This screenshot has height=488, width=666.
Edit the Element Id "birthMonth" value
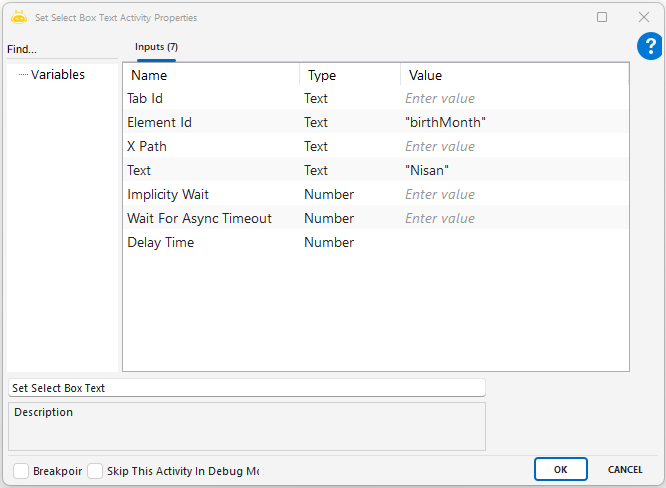(x=514, y=122)
